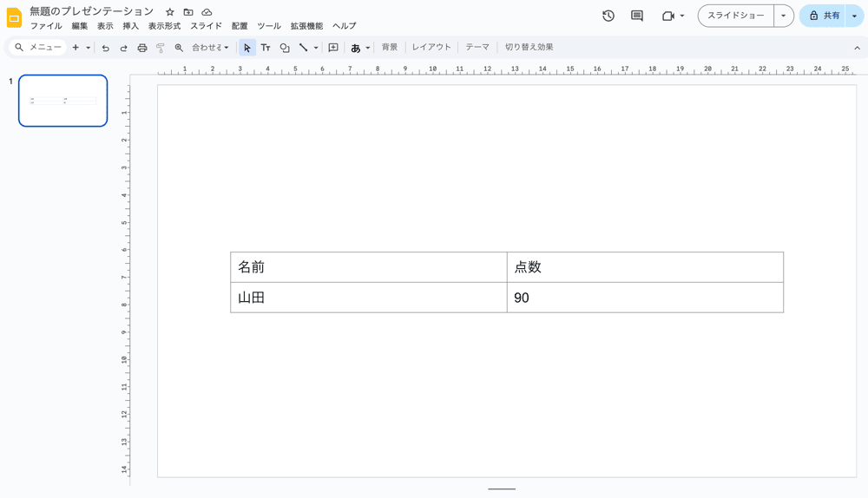This screenshot has width=868, height=498.
Task: Choose the shape insert tool
Action: tap(285, 48)
